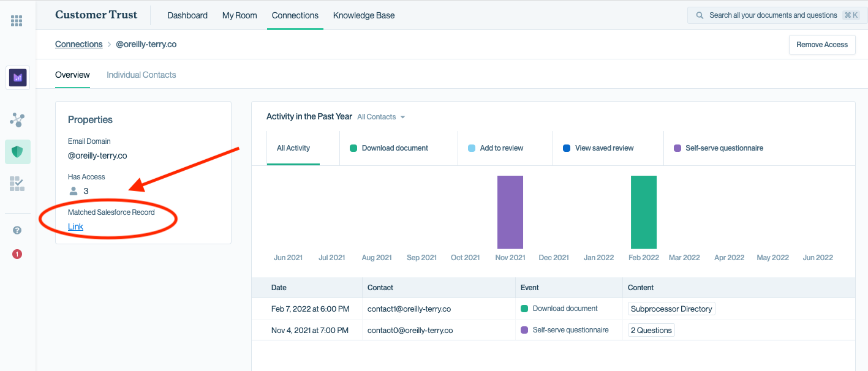Switch to the Individual Contacts tab
This screenshot has width=868, height=371.
[142, 75]
